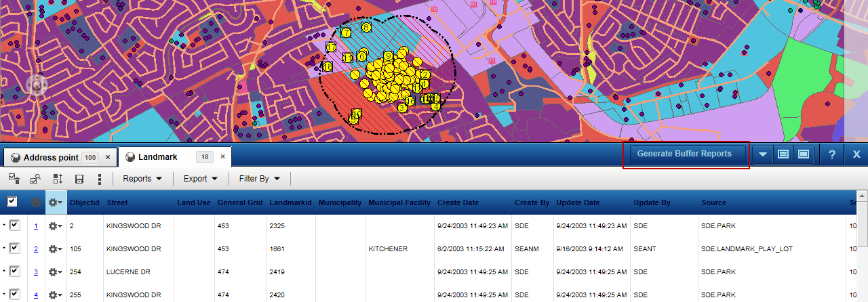Click the select-all records toolbar icon
The width and height of the screenshot is (868, 302).
(14, 179)
